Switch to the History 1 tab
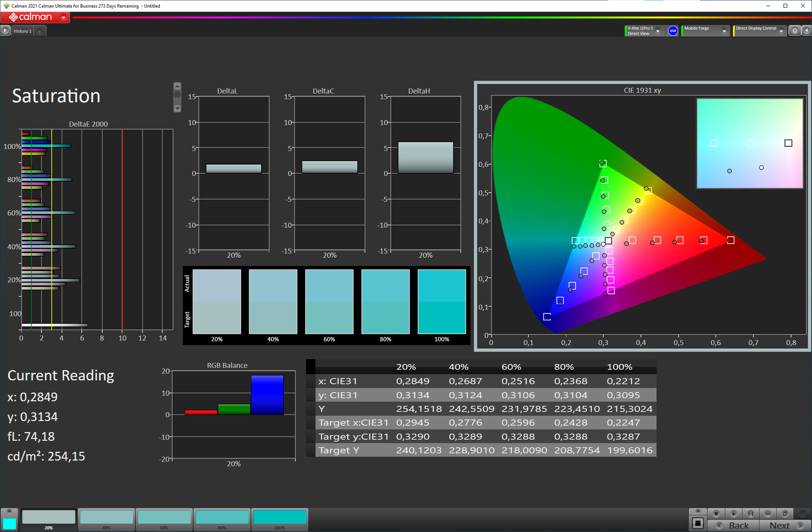This screenshot has height=532, width=812. (x=22, y=31)
